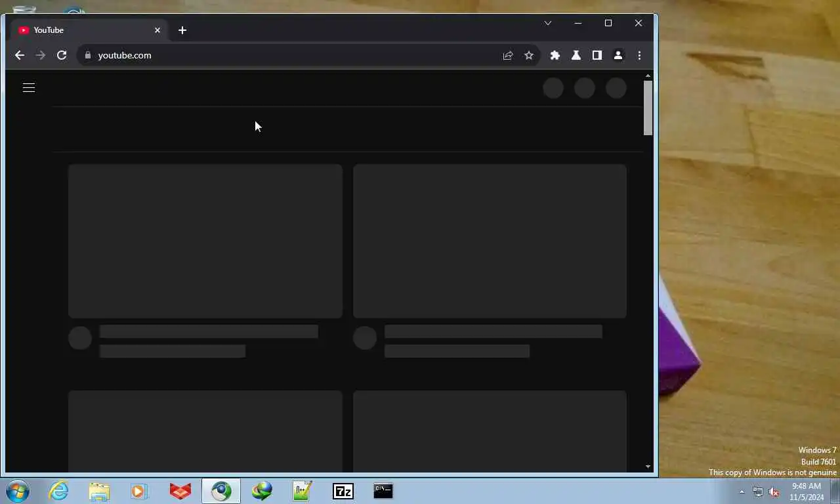Select the YouTube tab
840x504 pixels.
point(90,30)
